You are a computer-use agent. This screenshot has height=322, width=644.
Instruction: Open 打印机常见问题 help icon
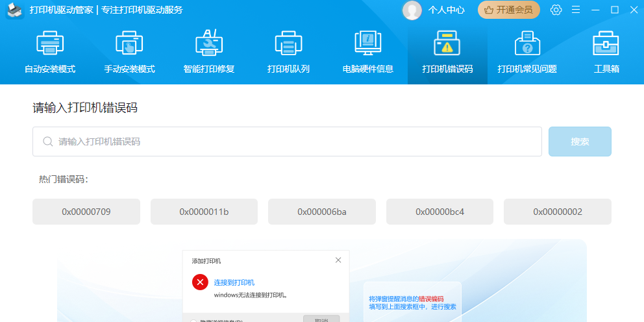click(527, 44)
